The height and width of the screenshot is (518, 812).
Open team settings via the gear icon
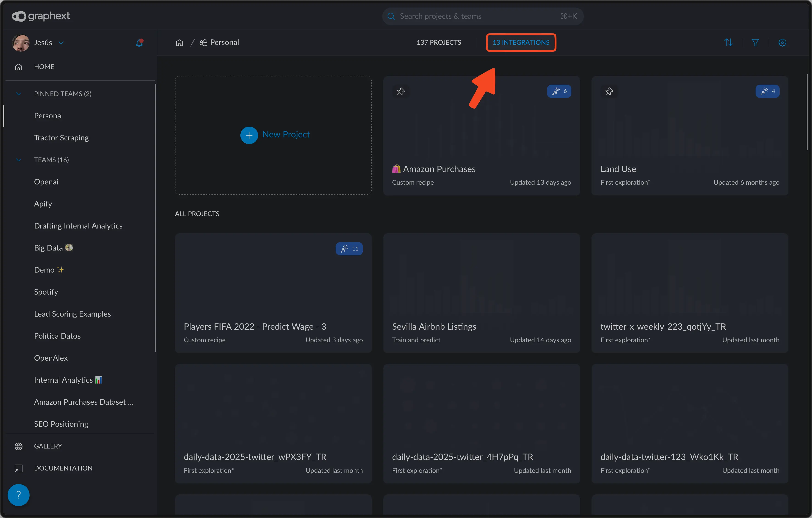tap(782, 42)
